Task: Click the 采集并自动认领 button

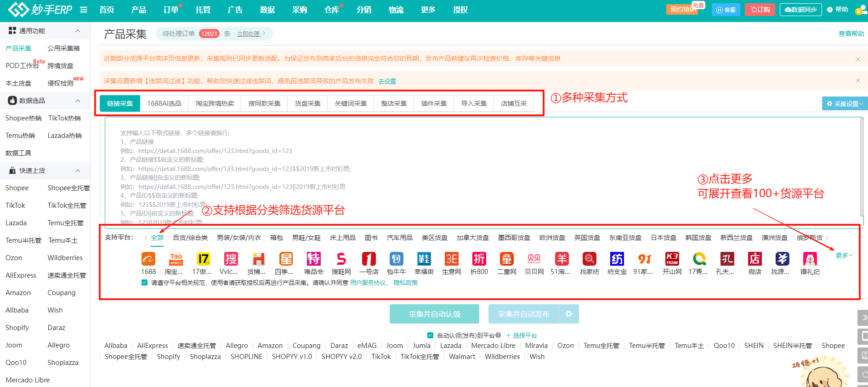Action: click(434, 314)
